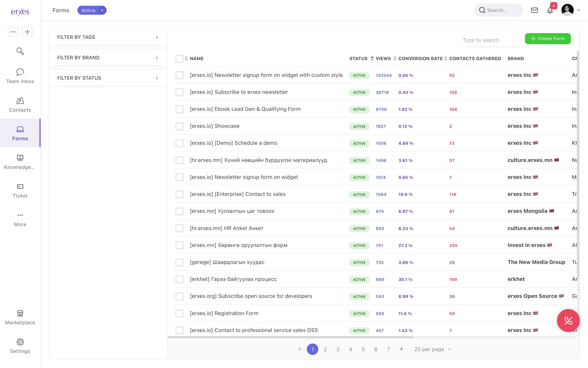Check [Enterprise] Contact to sales row
588x368 pixels.
[x=179, y=194]
